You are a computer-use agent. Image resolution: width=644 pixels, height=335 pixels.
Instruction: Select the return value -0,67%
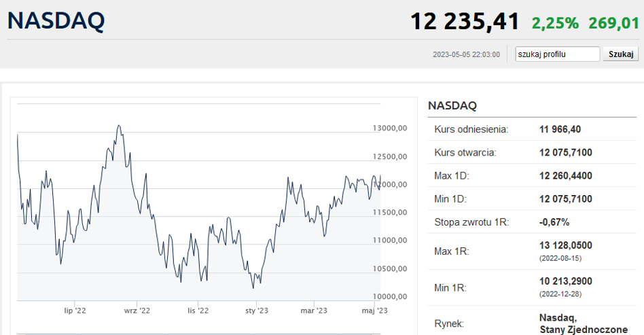point(554,222)
